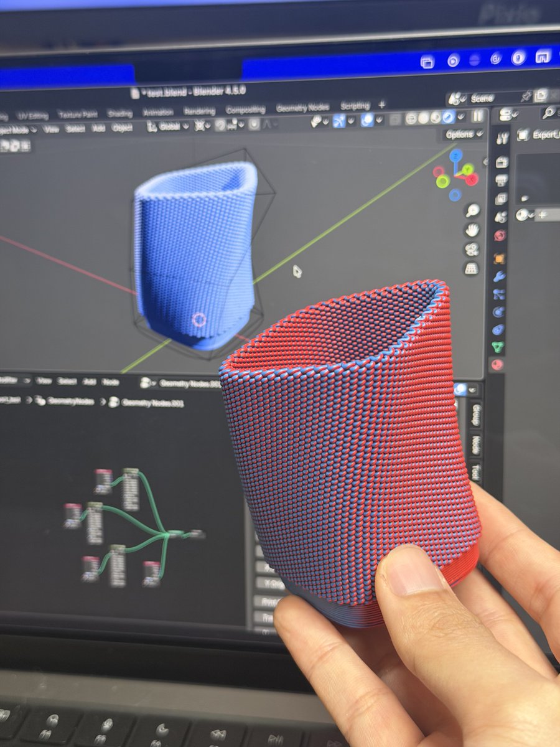
Task: Open the 3D viewport Object menu
Action: tap(121, 128)
